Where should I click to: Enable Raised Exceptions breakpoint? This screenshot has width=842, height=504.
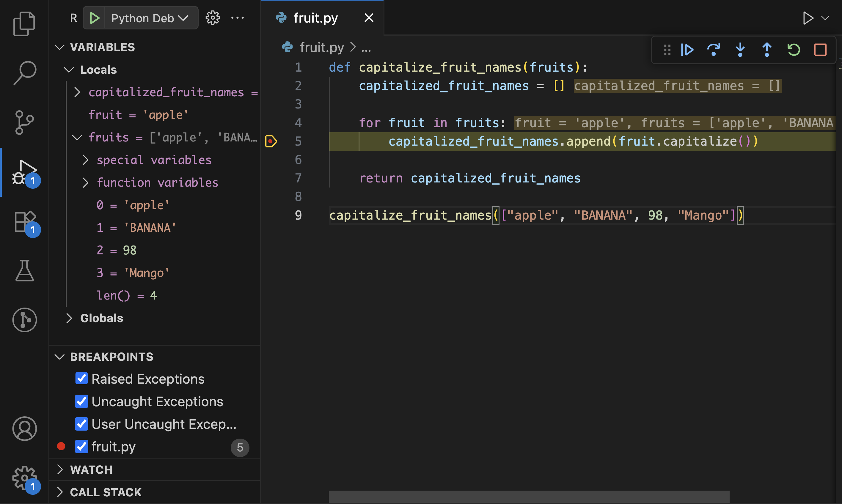pyautogui.click(x=81, y=378)
